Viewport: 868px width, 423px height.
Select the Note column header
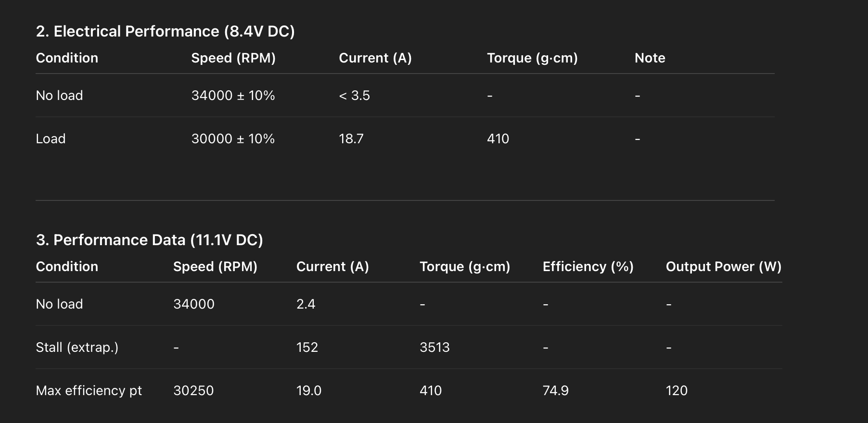(x=650, y=58)
